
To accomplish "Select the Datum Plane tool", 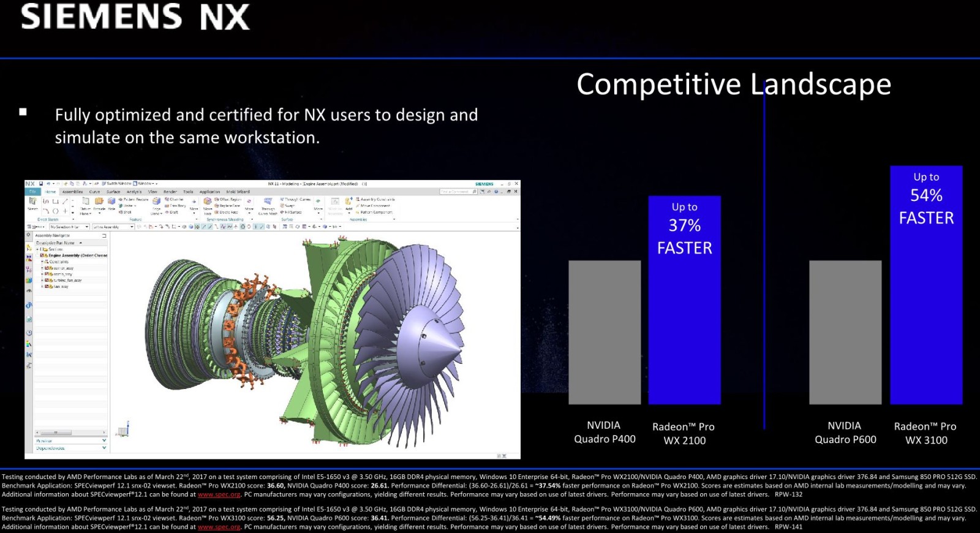I will (85, 205).
